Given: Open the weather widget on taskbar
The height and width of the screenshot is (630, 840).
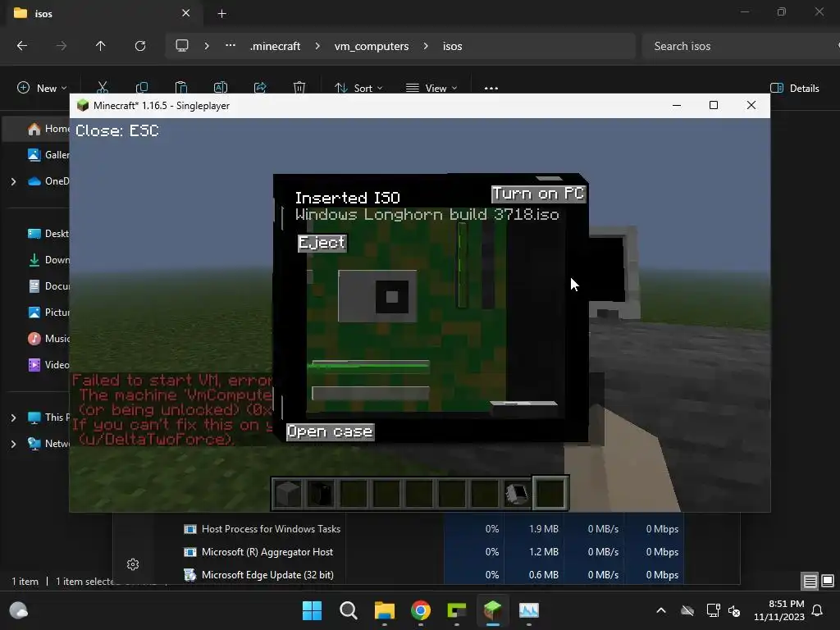Looking at the screenshot, I should tap(19, 610).
